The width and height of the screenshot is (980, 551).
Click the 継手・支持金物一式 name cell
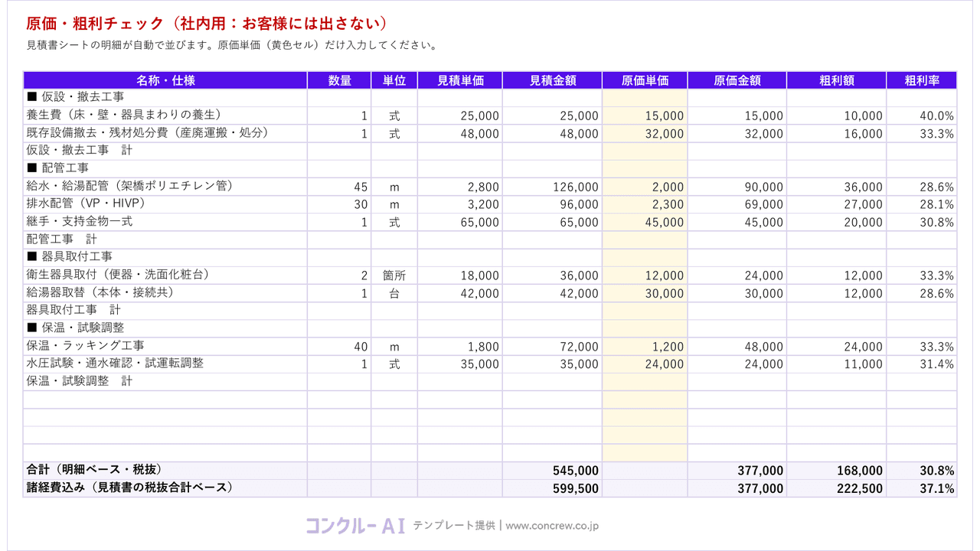[165, 222]
